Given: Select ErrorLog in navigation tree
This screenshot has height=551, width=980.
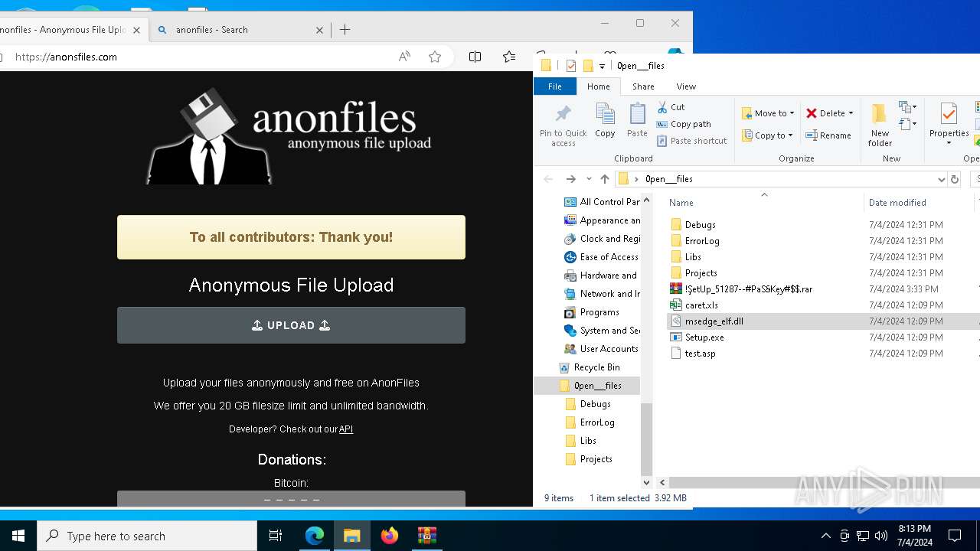Looking at the screenshot, I should (597, 422).
